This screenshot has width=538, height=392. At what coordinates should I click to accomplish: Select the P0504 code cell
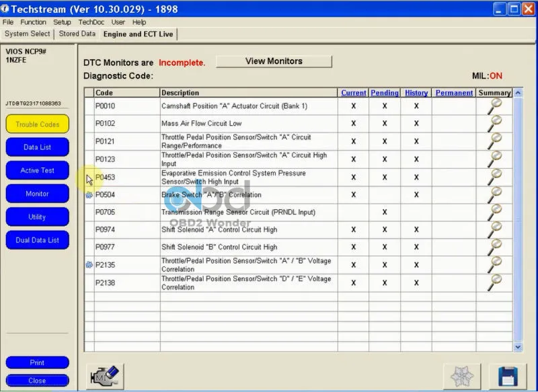(126, 195)
